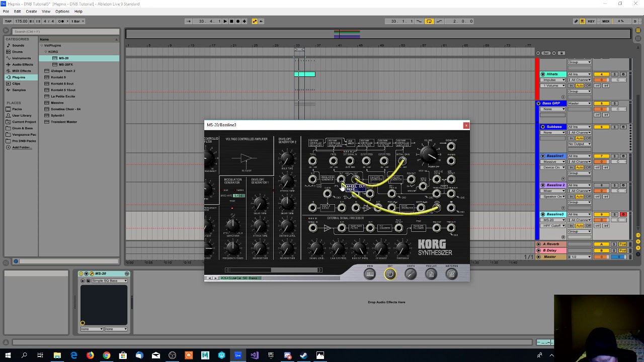The height and width of the screenshot is (362, 644).
Task: Click Add Folder in Places
Action: tap(21, 147)
